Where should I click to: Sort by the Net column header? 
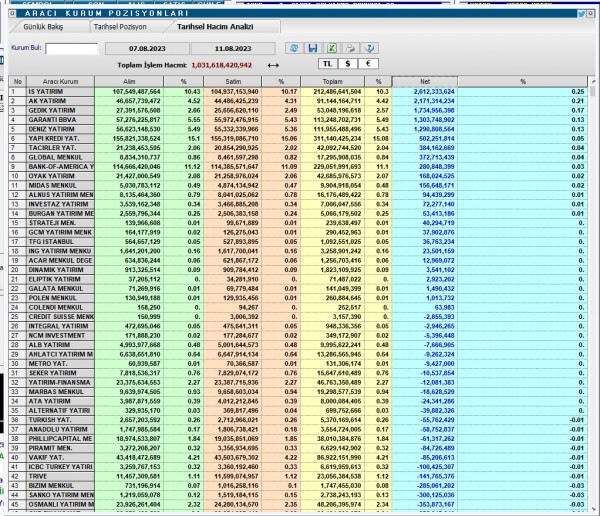tap(425, 82)
